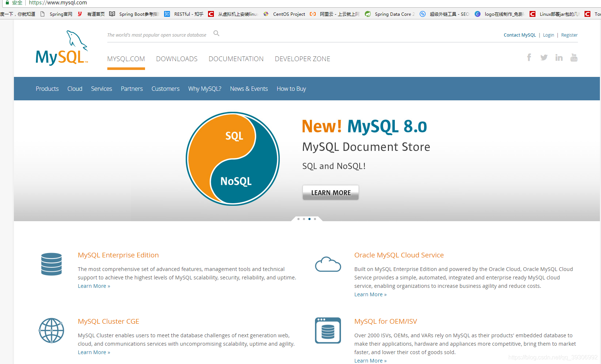Open MySQL Twitter page icon

point(544,57)
